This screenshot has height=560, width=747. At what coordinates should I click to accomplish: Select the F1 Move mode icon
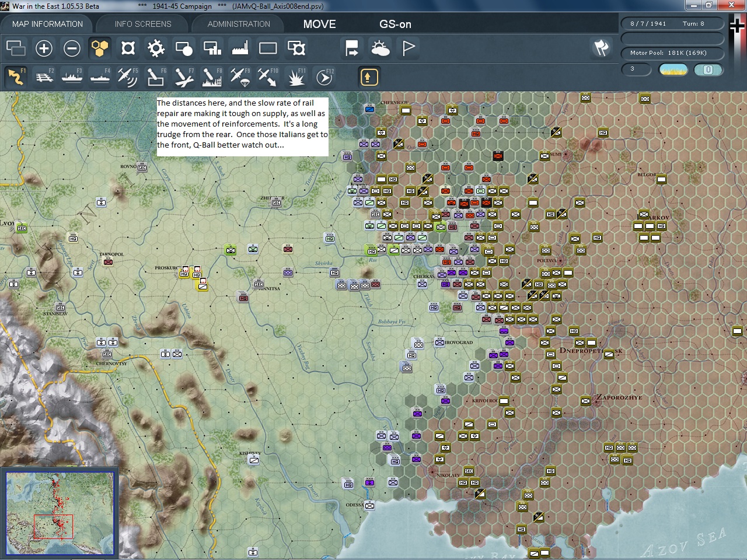pyautogui.click(x=16, y=76)
